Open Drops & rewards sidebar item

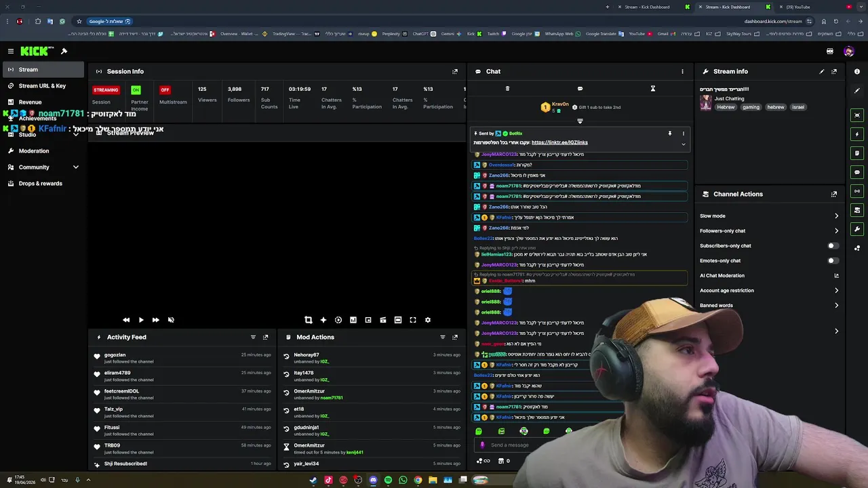(x=42, y=184)
